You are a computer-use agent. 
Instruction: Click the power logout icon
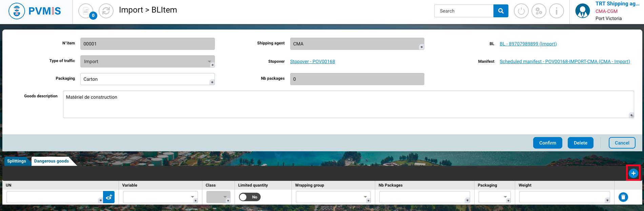(x=521, y=11)
